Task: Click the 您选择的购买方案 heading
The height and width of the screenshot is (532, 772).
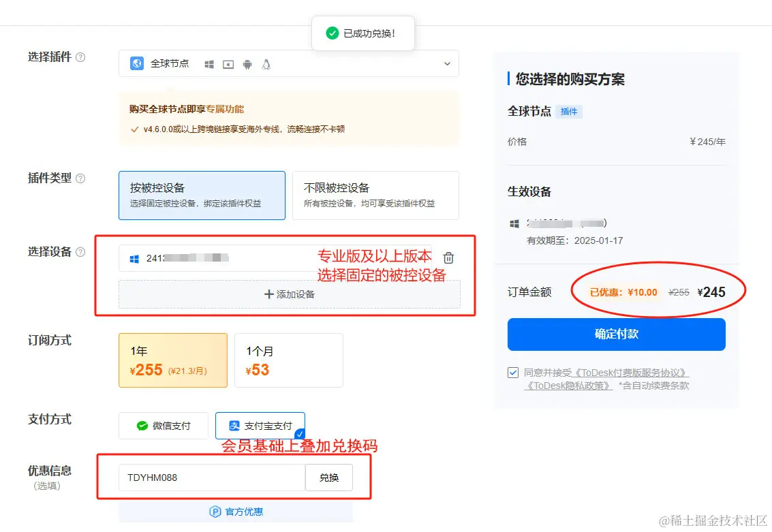Action: 570,79
